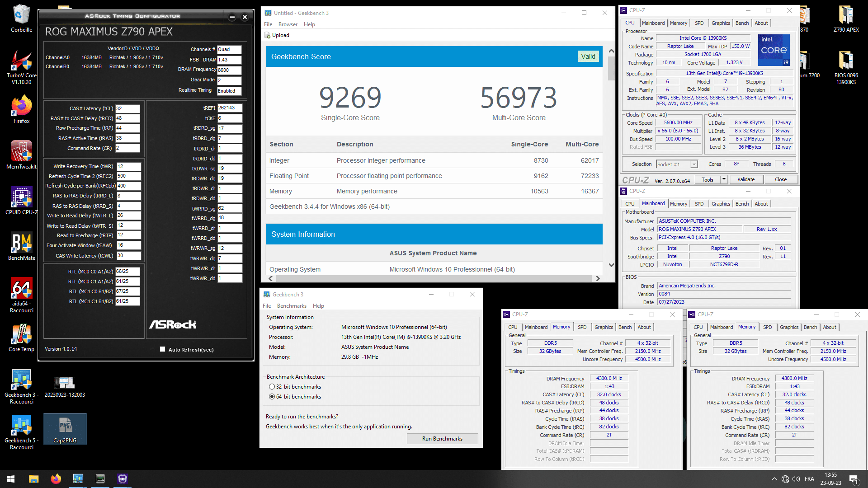Launch TurboV Core desktop shortcut
This screenshot has width=868, height=488.
[x=21, y=67]
